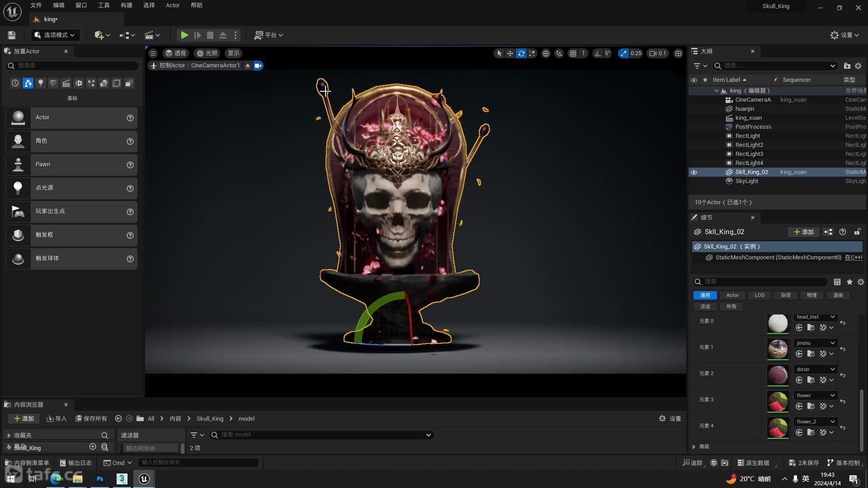The image size is (868, 488).
Task: Open the 平台 platforms dropdown
Action: 269,35
